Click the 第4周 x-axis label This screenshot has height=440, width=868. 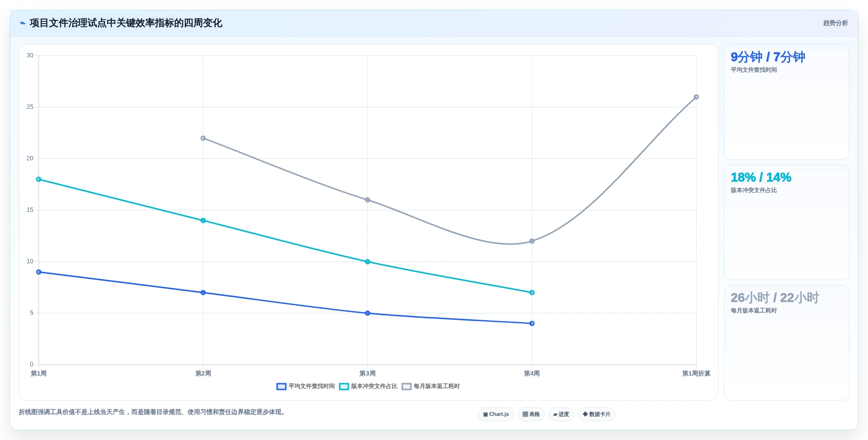[532, 374]
